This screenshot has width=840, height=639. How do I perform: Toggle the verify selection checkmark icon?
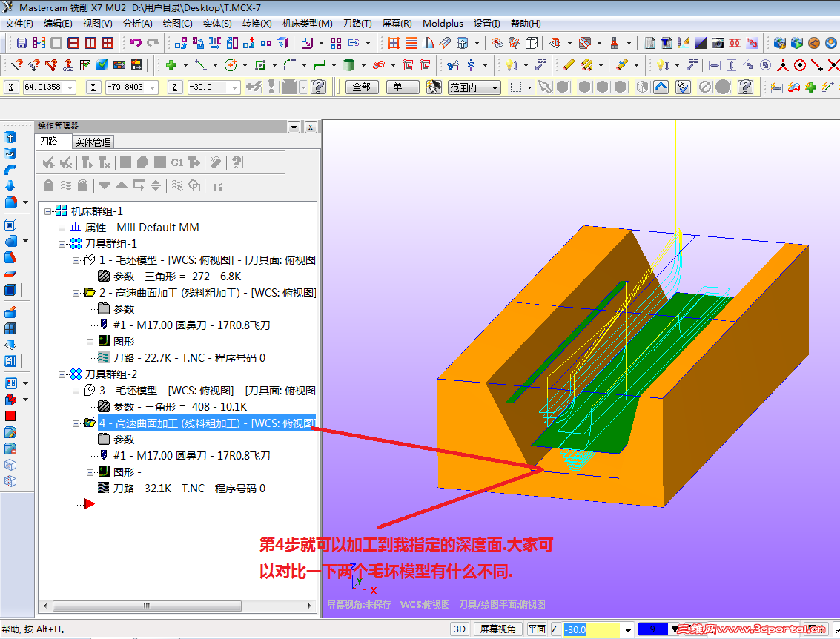coord(683,87)
